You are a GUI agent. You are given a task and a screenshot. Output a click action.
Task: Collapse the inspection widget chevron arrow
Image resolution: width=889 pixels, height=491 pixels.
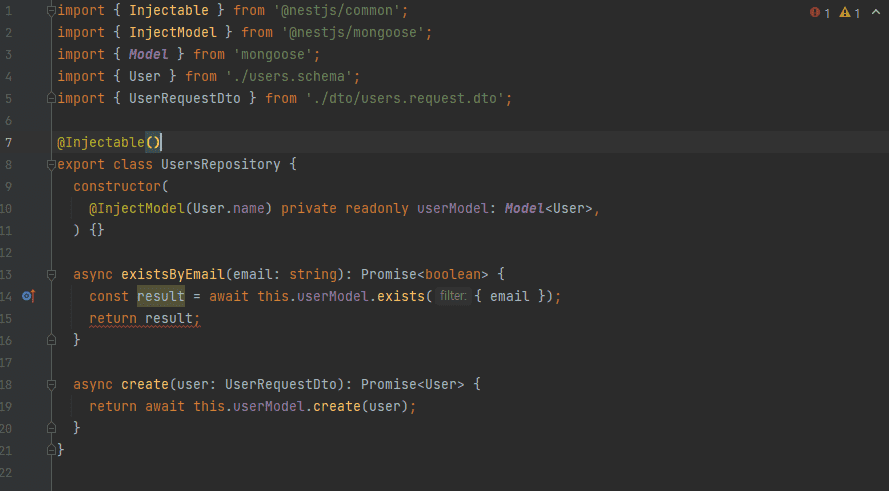click(876, 12)
